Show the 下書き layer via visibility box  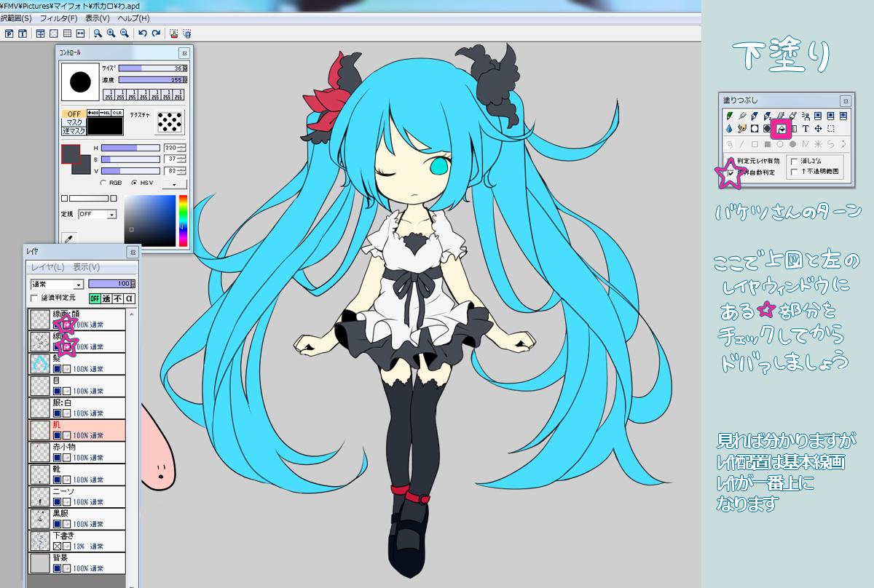pos(58,546)
